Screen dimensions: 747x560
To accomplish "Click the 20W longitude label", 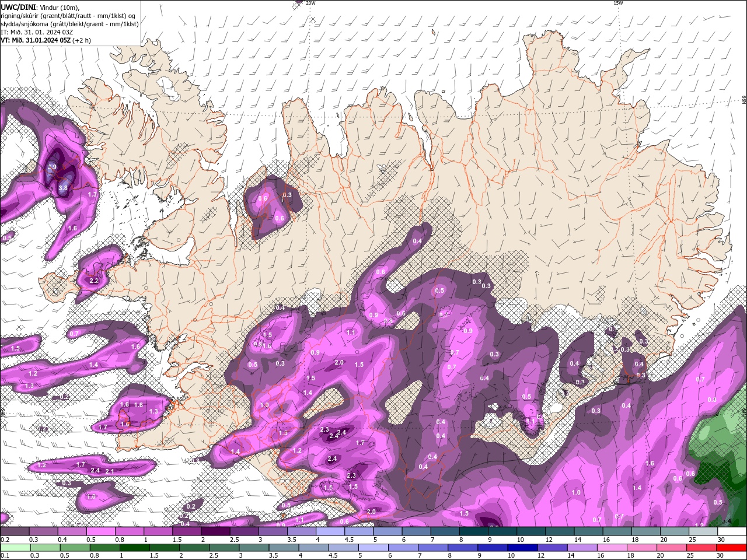I will 310,3.
